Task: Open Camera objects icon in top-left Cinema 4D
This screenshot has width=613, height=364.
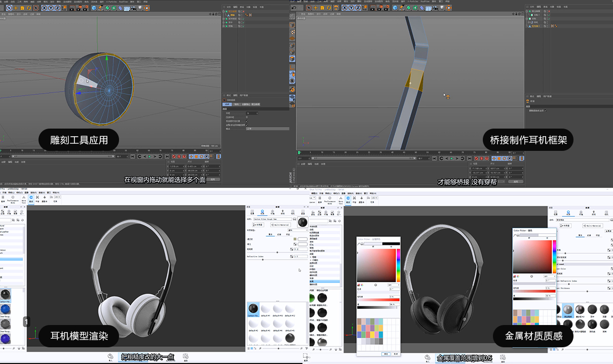Action: (133, 8)
